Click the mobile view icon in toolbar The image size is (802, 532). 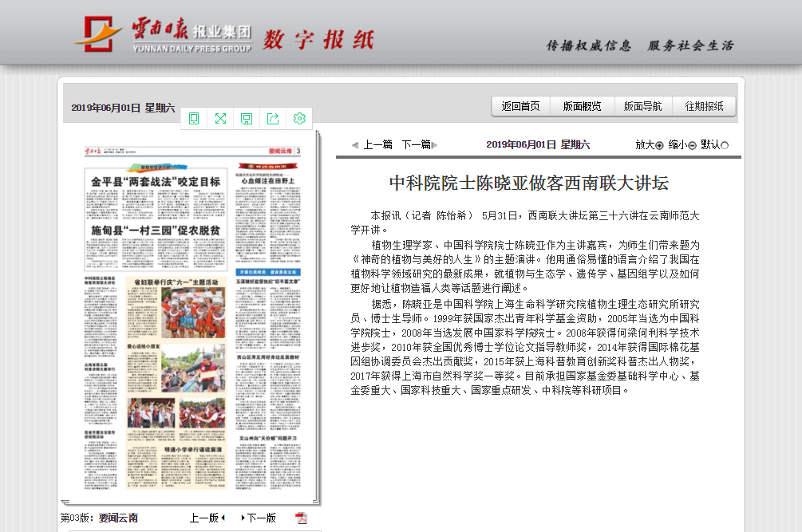(194, 119)
